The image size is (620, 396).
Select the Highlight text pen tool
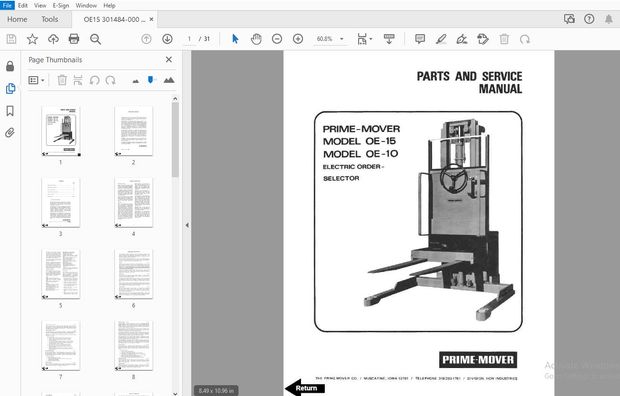pos(441,39)
